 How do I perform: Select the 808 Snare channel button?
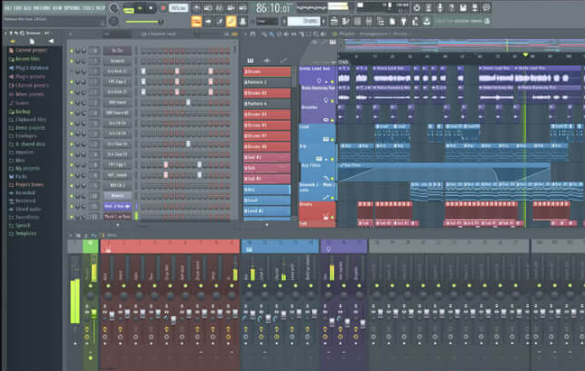pyautogui.click(x=117, y=102)
